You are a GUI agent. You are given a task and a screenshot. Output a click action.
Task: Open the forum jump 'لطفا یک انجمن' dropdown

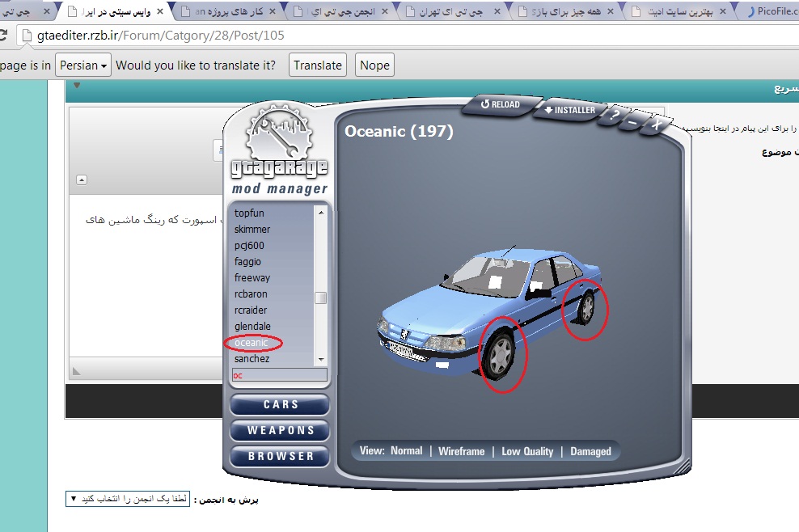pyautogui.click(x=128, y=498)
